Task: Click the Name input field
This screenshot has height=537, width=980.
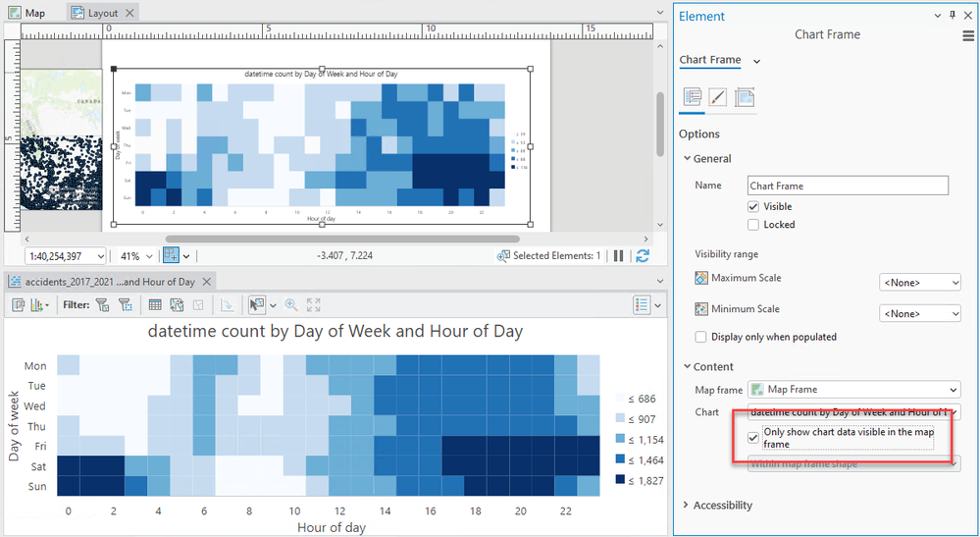Action: 848,186
